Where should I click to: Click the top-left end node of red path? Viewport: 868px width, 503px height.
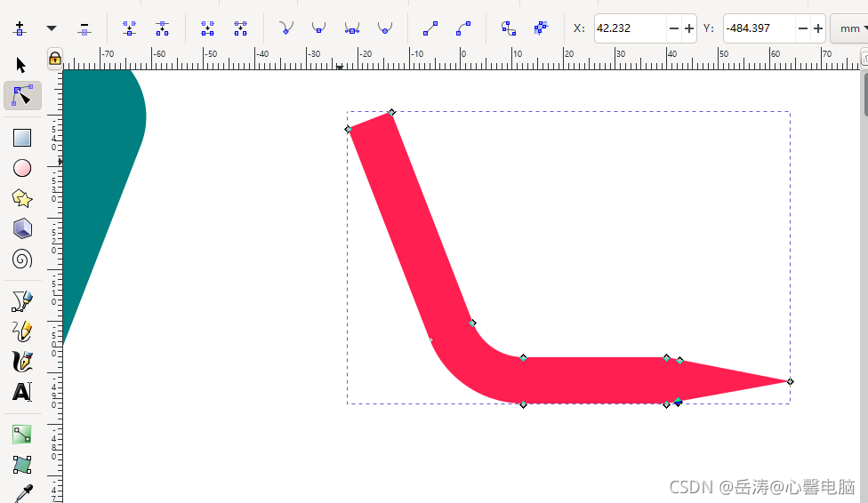[x=349, y=130]
